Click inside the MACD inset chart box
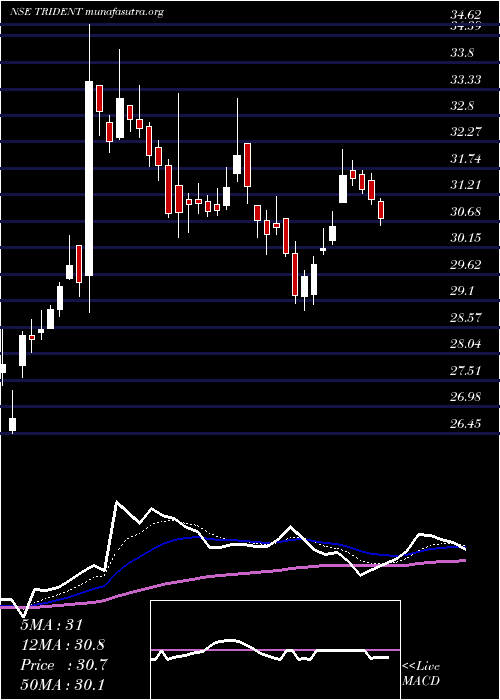The height and width of the screenshot is (700, 500). click(275, 650)
